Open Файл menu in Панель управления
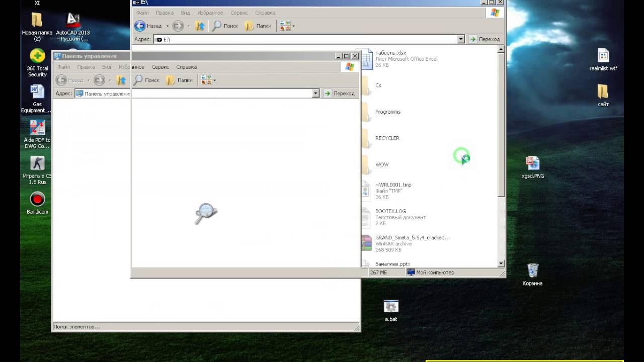The height and width of the screenshot is (362, 644). click(64, 67)
